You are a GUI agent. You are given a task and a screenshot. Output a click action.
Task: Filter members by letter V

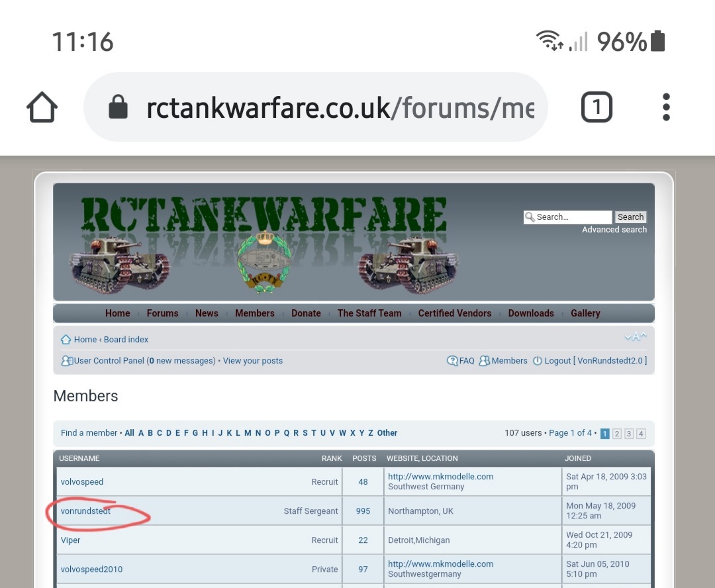pos(332,433)
